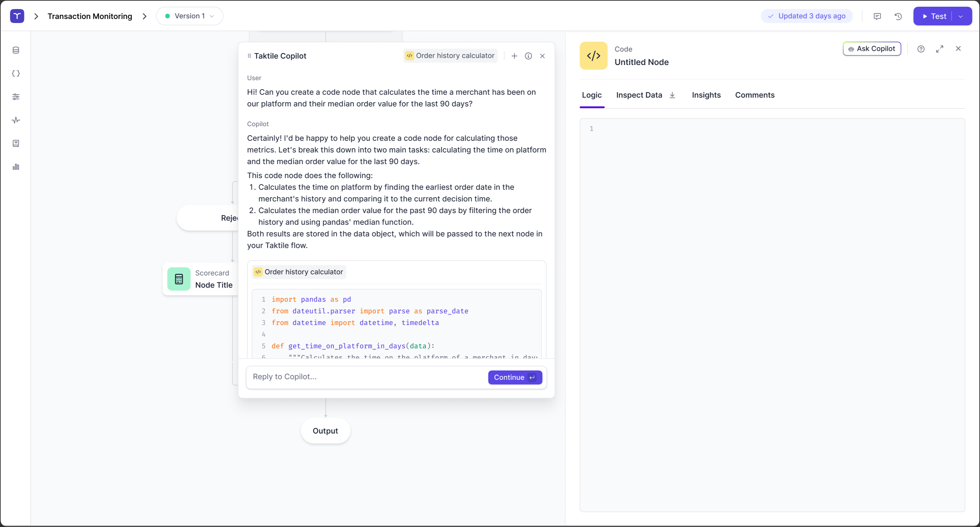
Task: Open the curly braces schema icon in sidebar
Action: tap(16, 73)
